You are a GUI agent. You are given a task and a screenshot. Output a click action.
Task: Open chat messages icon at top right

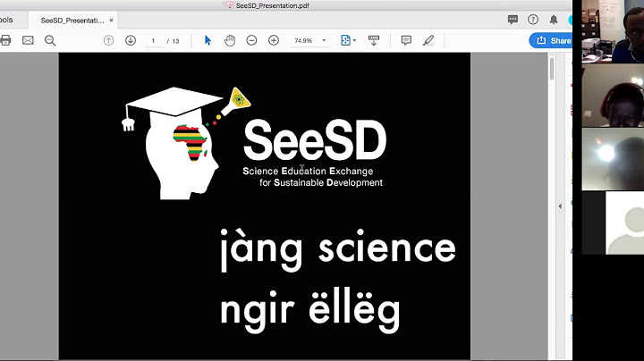[513, 20]
